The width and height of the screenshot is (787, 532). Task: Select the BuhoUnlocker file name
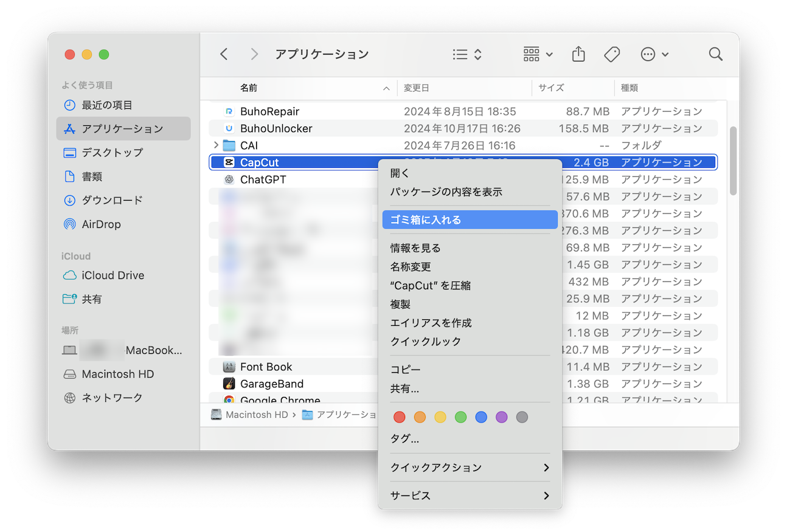click(276, 128)
